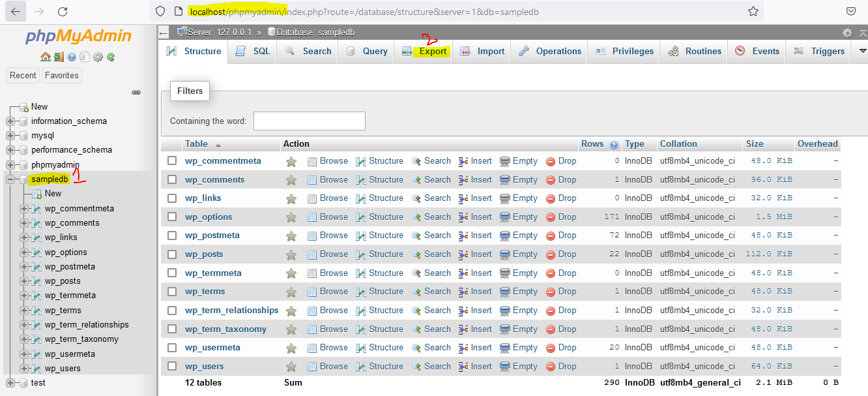Select the wp_comments table checkbox

(x=172, y=179)
